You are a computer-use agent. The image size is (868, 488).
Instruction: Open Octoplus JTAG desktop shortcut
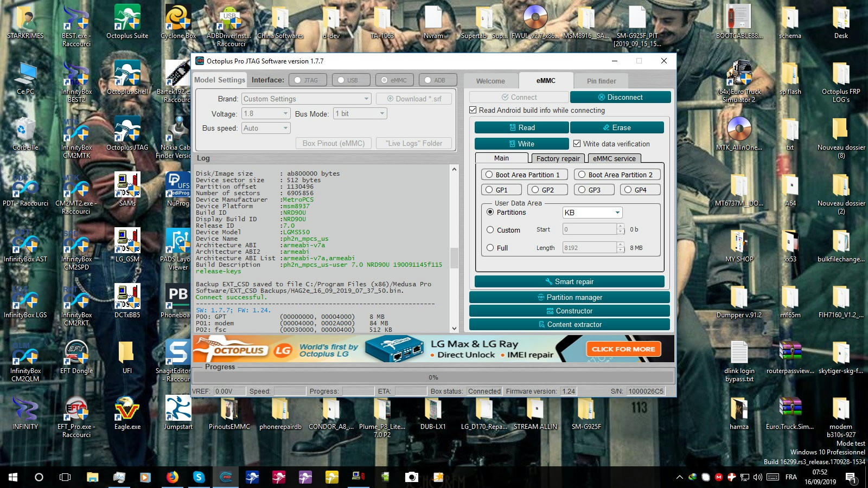tap(127, 133)
